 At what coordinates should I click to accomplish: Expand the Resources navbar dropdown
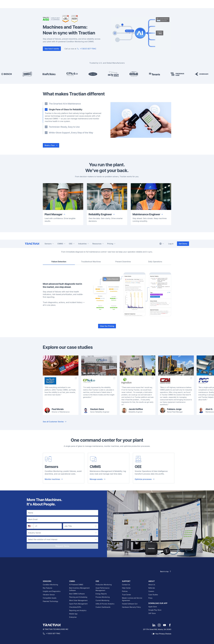click(x=98, y=244)
